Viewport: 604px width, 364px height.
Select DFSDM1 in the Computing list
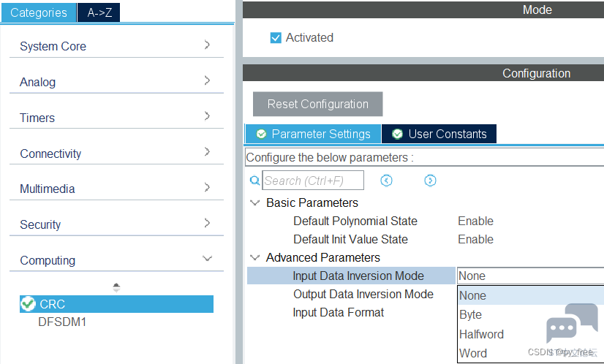(62, 322)
